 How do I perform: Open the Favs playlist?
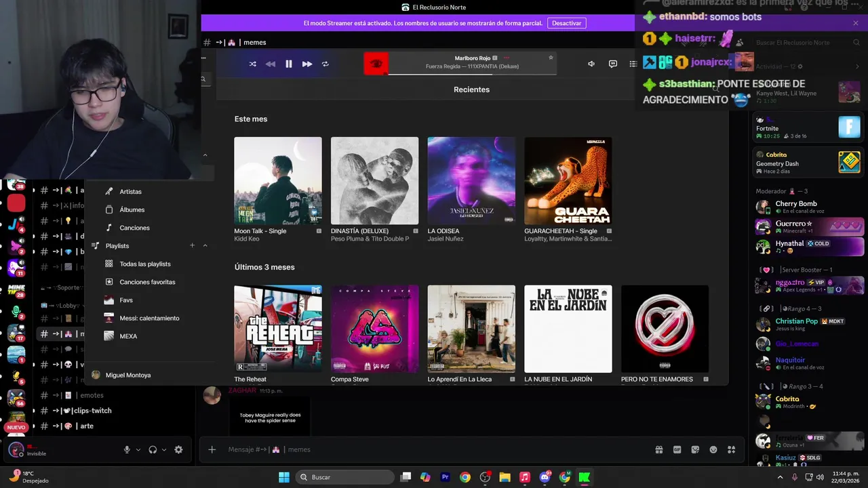126,300
